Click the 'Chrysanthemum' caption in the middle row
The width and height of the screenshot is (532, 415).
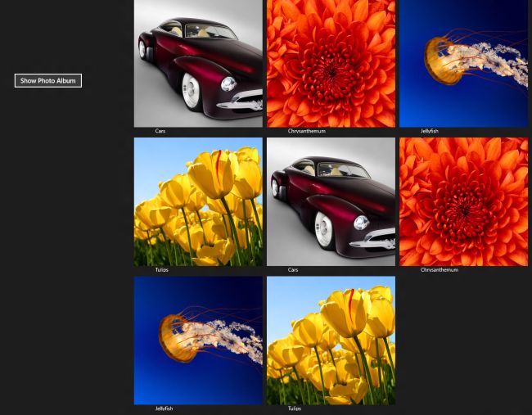point(440,270)
